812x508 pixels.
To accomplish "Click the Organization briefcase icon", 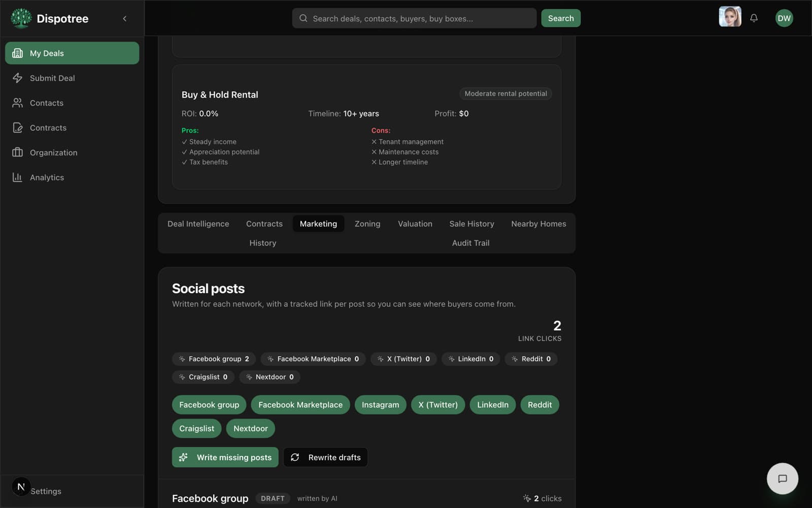I will (x=18, y=152).
